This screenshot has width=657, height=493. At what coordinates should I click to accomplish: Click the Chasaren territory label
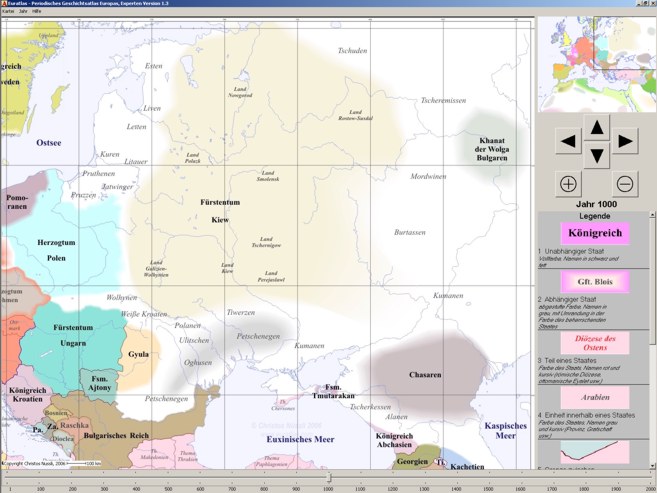coord(425,375)
